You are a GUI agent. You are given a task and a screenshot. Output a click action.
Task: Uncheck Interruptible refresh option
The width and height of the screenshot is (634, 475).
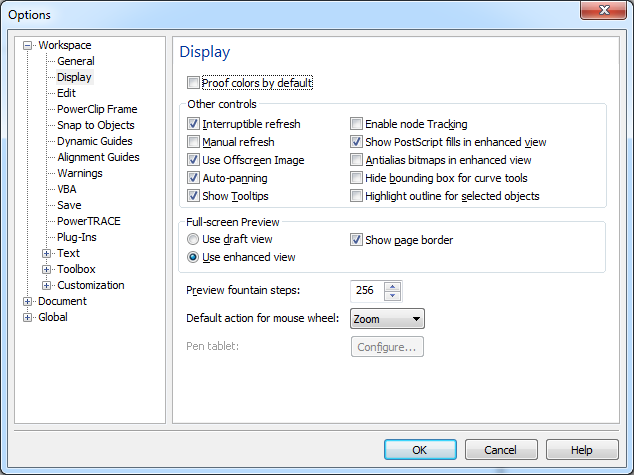pos(193,124)
